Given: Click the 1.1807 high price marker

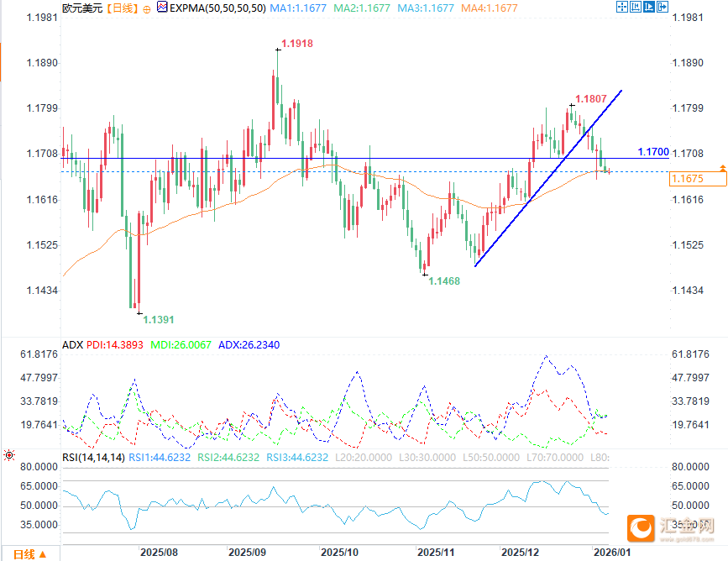Looking at the screenshot, I should click(591, 99).
